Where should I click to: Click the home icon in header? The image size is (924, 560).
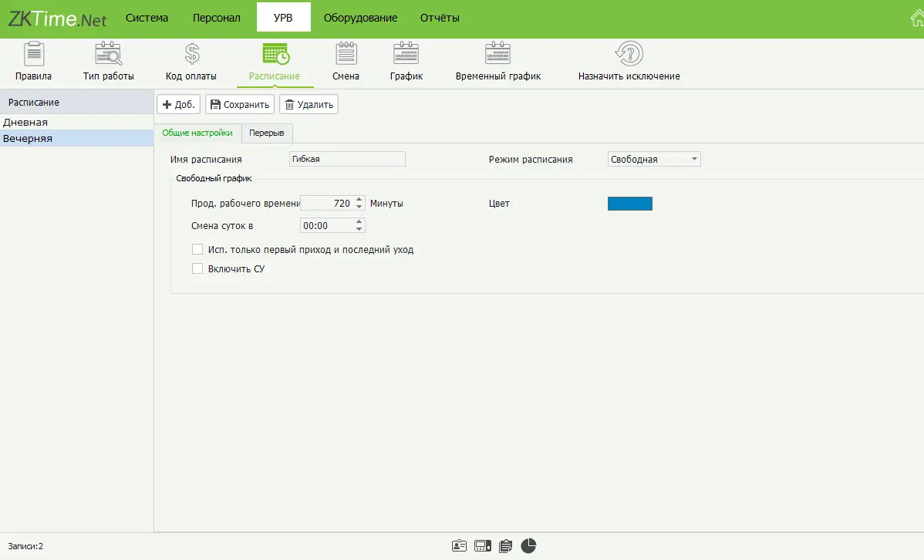point(916,19)
